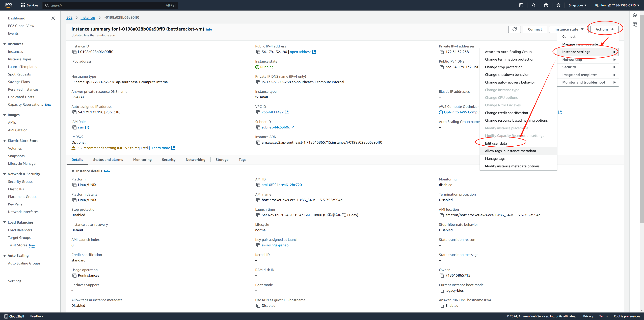Click the Connect button
Image resolution: width=644 pixels, height=320 pixels.
point(535,29)
